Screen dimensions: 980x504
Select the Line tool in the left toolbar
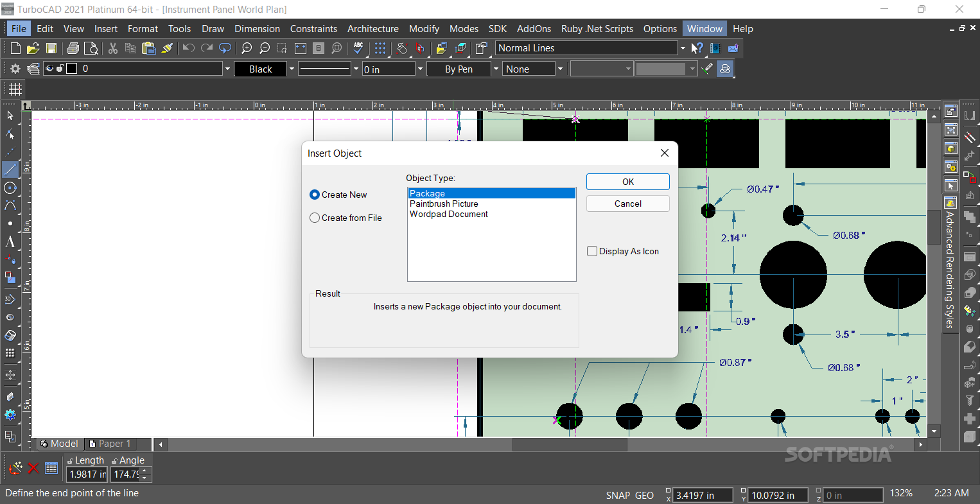10,169
